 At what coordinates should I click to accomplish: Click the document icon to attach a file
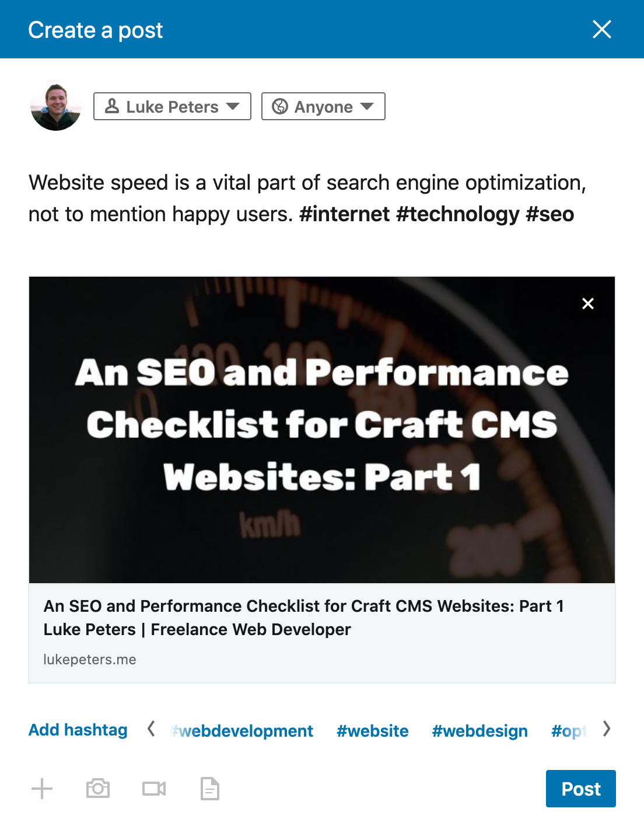[209, 789]
